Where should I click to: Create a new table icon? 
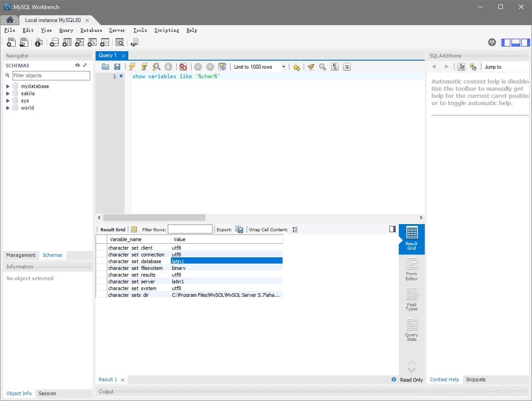pyautogui.click(x=67, y=43)
